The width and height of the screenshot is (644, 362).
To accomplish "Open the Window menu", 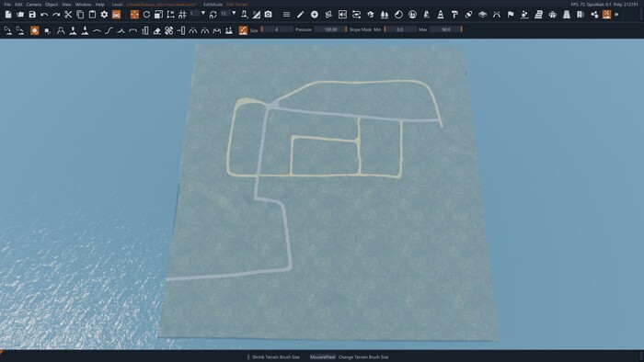I will (x=84, y=5).
